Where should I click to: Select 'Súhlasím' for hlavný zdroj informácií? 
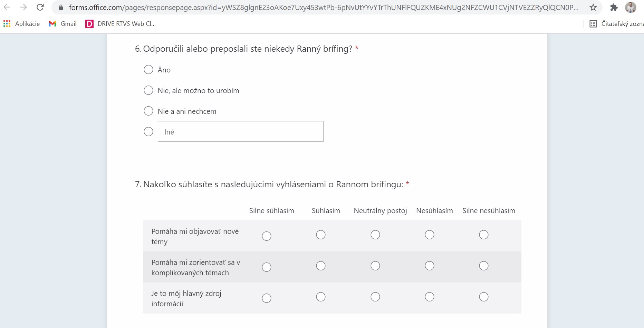click(x=321, y=297)
